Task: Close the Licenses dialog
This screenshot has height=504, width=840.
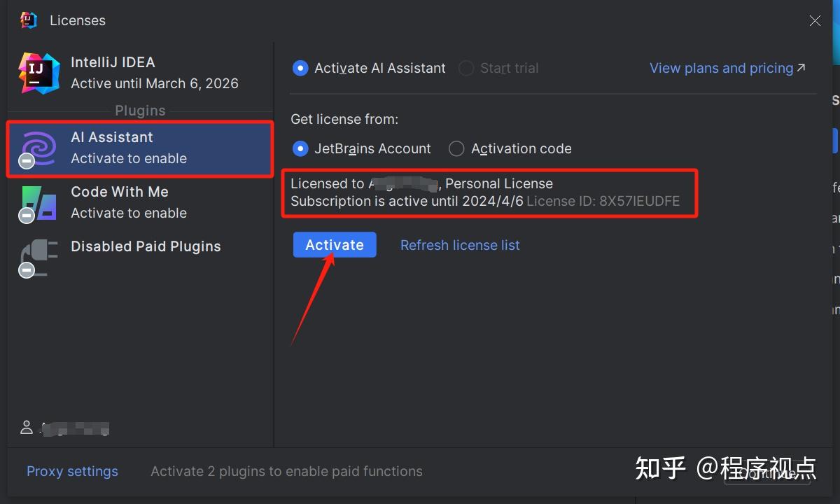Action: point(815,21)
